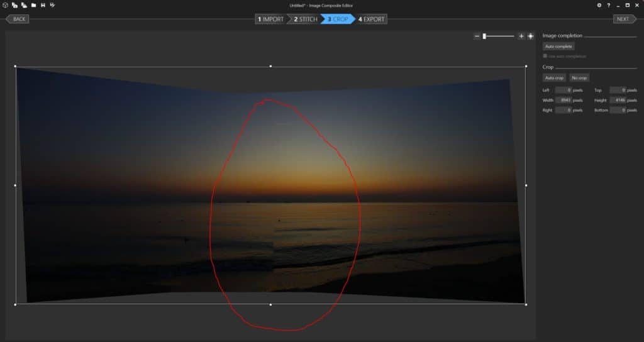Click the No crop button
The image size is (644, 342).
(x=579, y=78)
